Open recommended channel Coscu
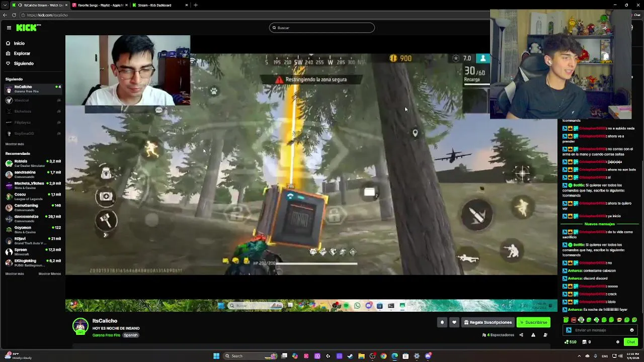 click(33, 196)
